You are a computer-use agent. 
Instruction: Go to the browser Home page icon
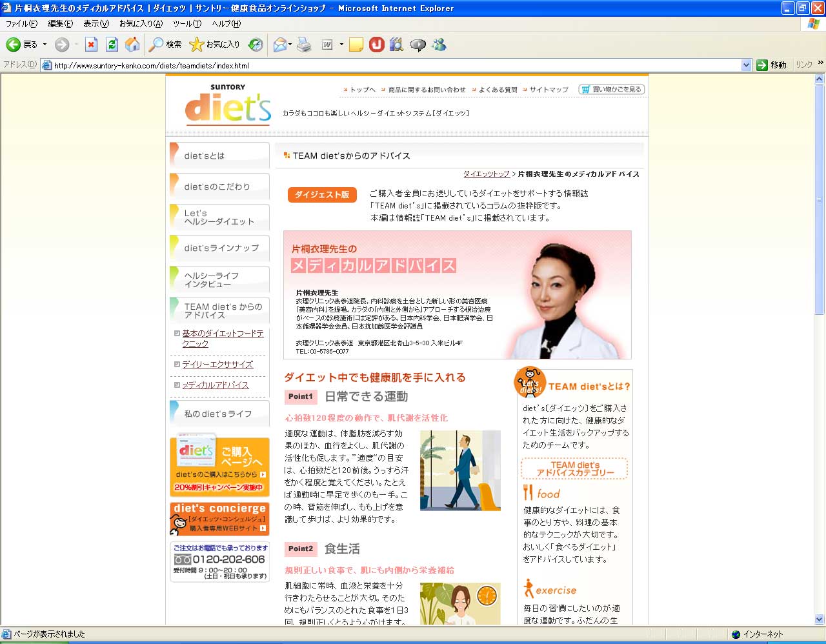pos(132,45)
